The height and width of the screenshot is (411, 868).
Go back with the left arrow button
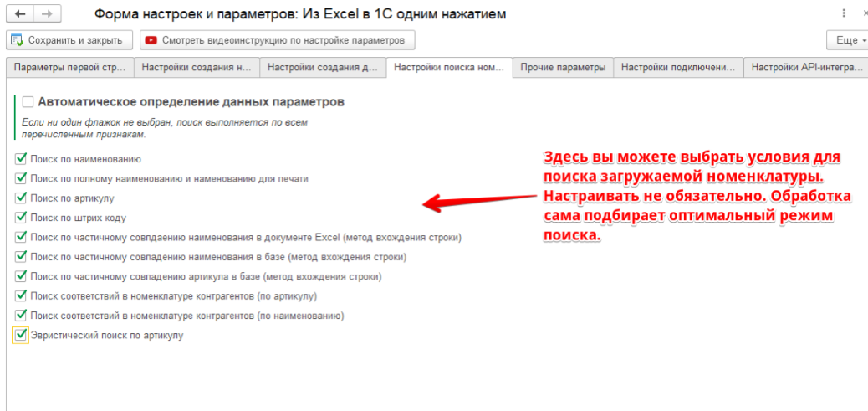pyautogui.click(x=22, y=14)
